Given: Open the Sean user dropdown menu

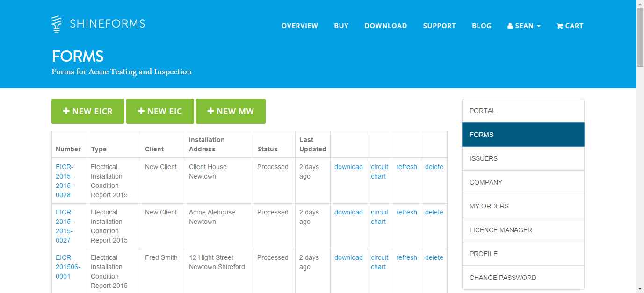Looking at the screenshot, I should (524, 26).
